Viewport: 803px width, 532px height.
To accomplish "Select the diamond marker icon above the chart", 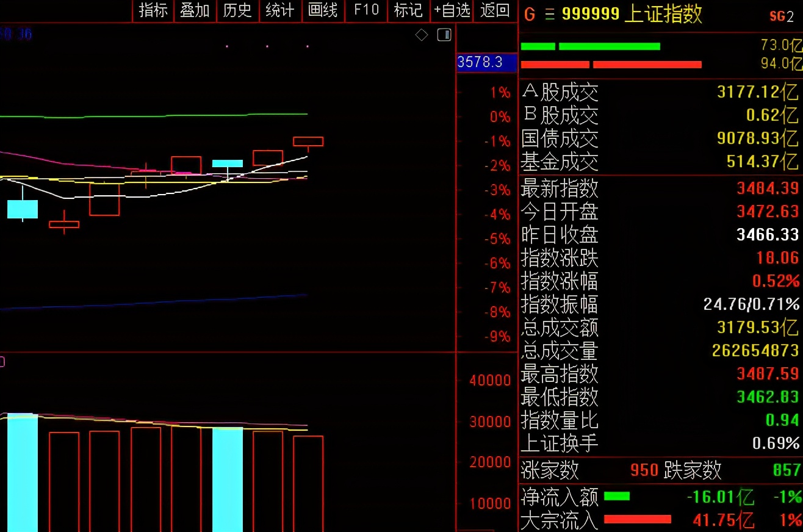I will coord(421,35).
